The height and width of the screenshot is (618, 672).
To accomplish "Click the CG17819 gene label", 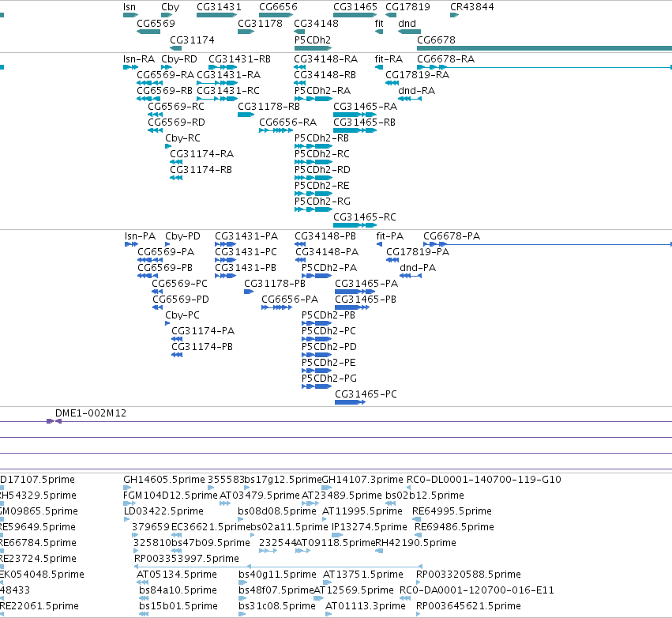I will tap(407, 7).
